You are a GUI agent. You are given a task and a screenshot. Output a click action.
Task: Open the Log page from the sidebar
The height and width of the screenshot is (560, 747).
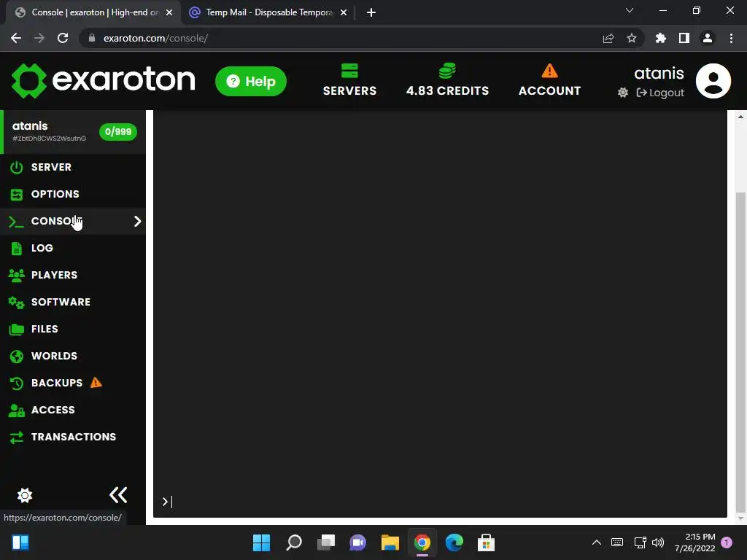73,248
